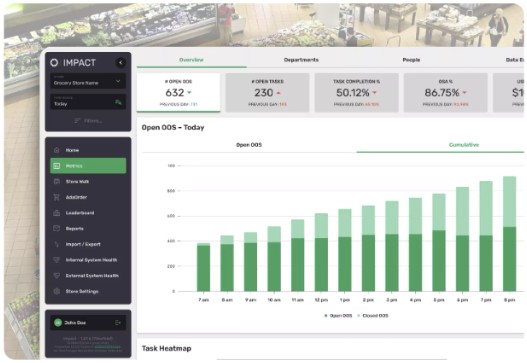Open Store Walk via its sidebar icon
Image resolution: width=527 pixels, height=363 pixels.
pyautogui.click(x=56, y=182)
